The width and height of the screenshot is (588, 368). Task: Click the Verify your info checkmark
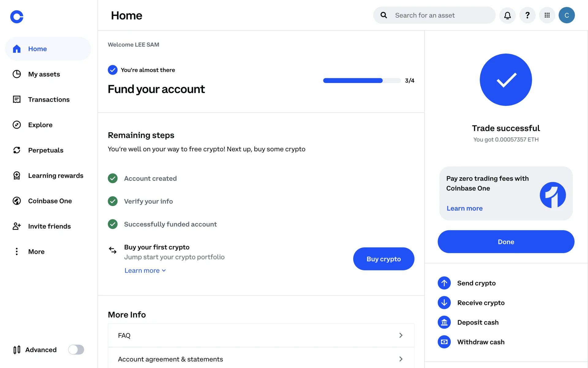113,201
